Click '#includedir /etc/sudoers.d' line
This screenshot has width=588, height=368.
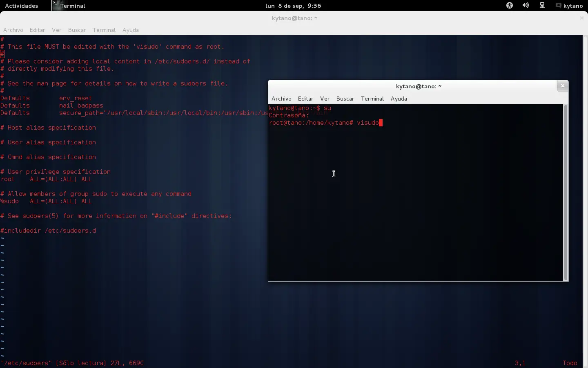(48, 231)
